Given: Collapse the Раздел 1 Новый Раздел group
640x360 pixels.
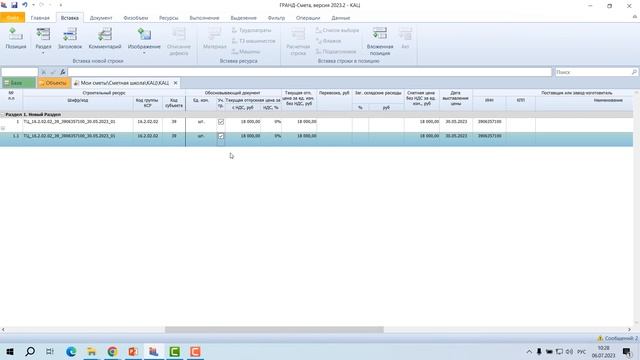Looking at the screenshot, I should pos(2,115).
